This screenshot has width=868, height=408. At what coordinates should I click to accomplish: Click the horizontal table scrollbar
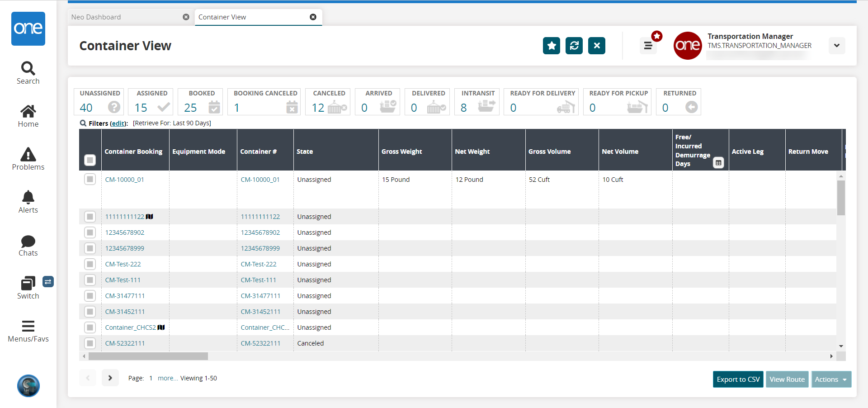[148, 356]
